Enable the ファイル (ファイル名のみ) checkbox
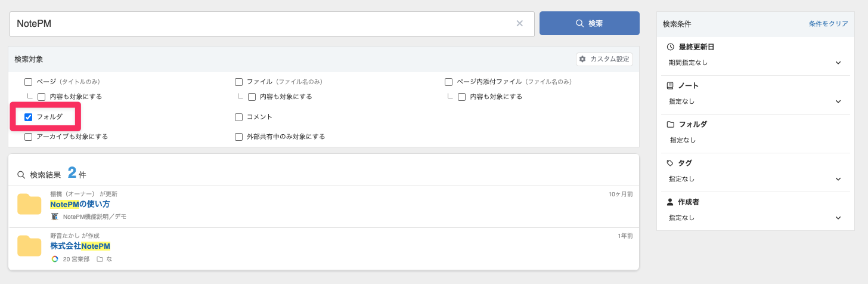The image size is (868, 284). pyautogui.click(x=238, y=82)
